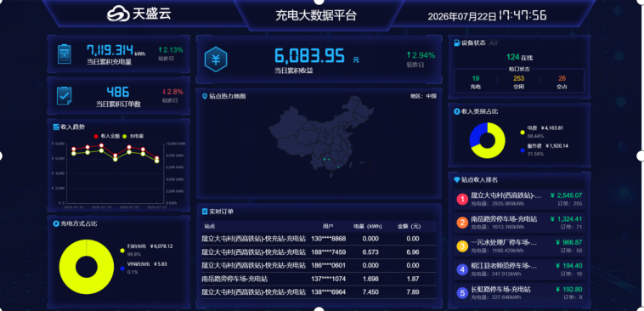This screenshot has height=311, width=644.
Task: Click the yellow 扫码充电 legend swatch
Action: pyautogui.click(x=122, y=251)
